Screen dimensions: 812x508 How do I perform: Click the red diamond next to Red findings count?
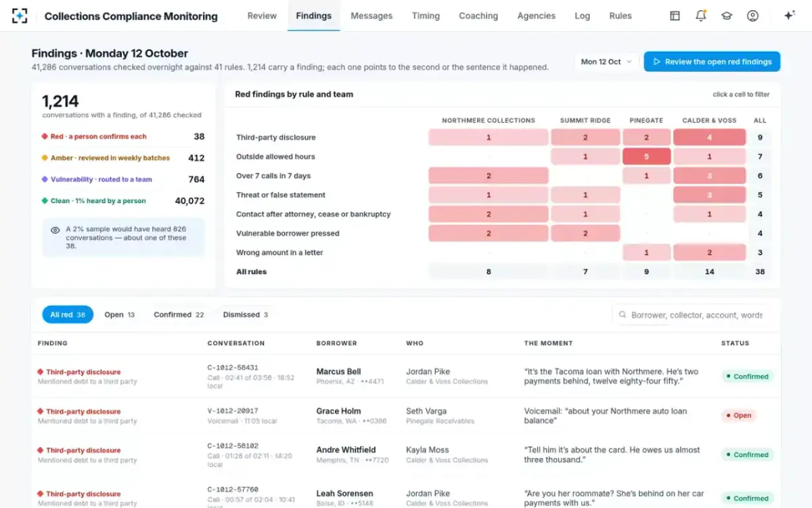click(x=45, y=137)
